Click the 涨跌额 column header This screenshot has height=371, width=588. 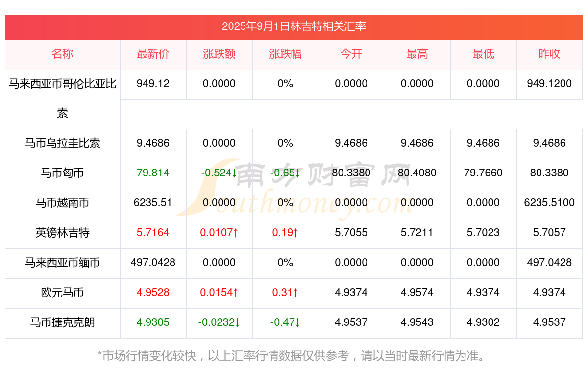tap(219, 54)
